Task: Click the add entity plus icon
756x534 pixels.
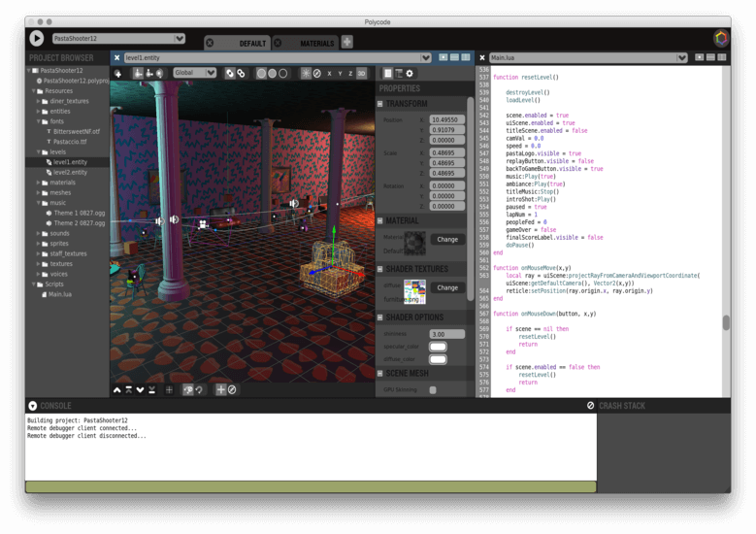Action: point(118,73)
